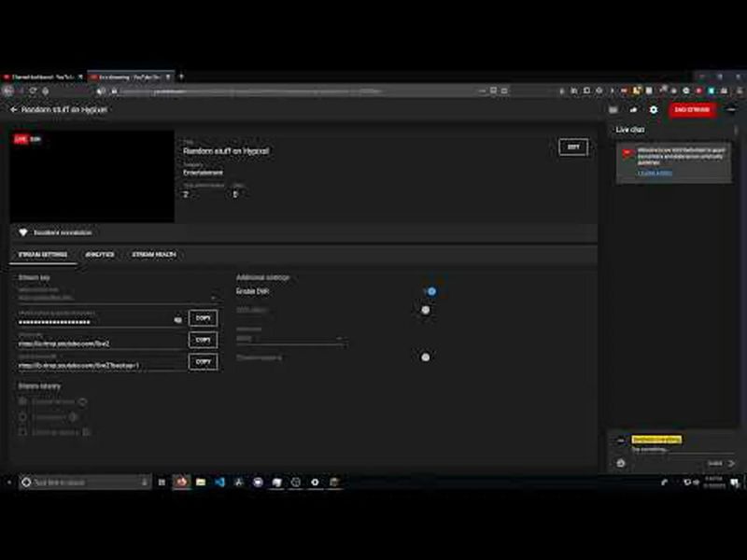Open the emoji picker in live chat
The image size is (747, 560).
(x=620, y=463)
